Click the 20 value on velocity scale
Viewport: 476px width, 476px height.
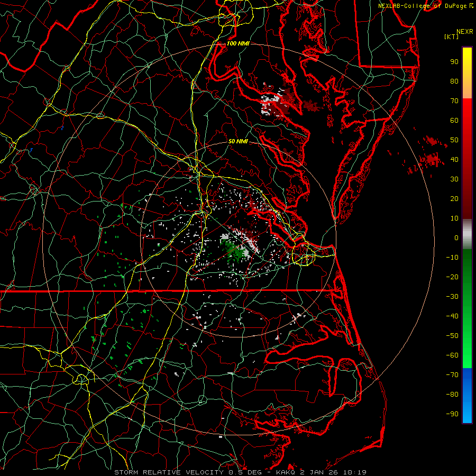[454, 198]
